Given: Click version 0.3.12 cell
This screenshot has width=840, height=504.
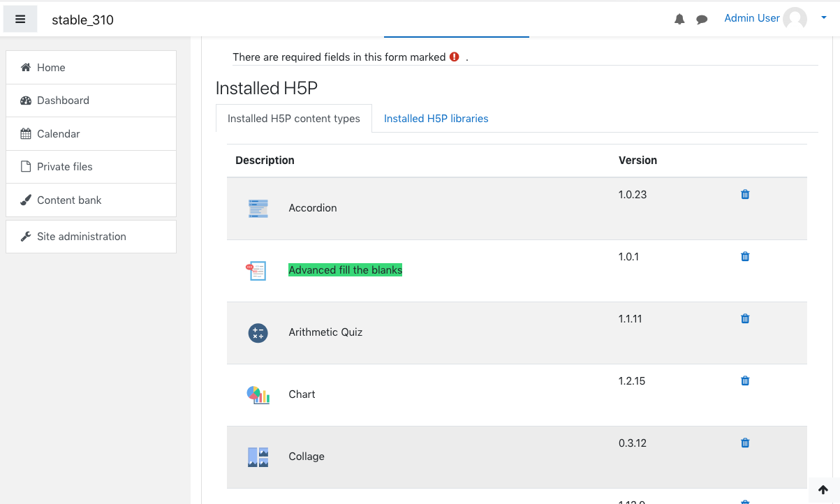Looking at the screenshot, I should click(x=632, y=443).
